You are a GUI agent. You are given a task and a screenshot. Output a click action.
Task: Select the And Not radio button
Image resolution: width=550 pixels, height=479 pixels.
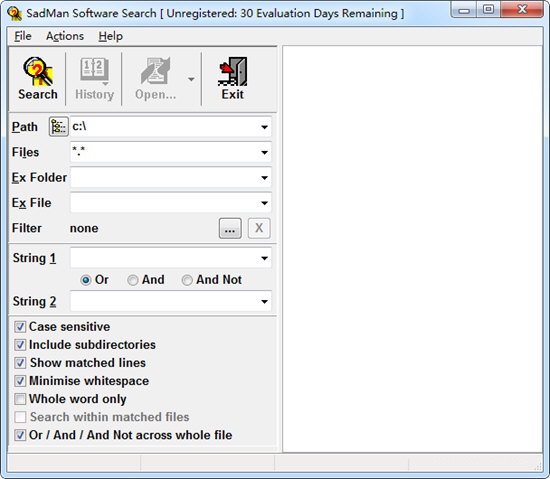[187, 280]
